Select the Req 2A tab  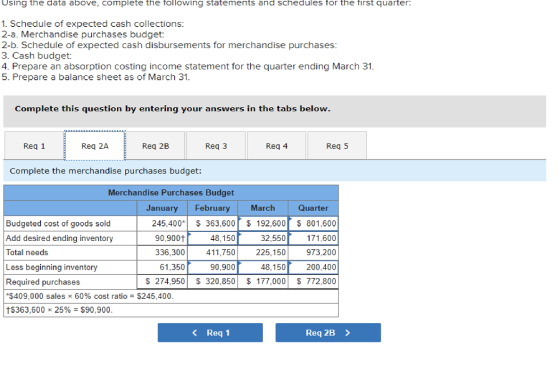tap(95, 146)
